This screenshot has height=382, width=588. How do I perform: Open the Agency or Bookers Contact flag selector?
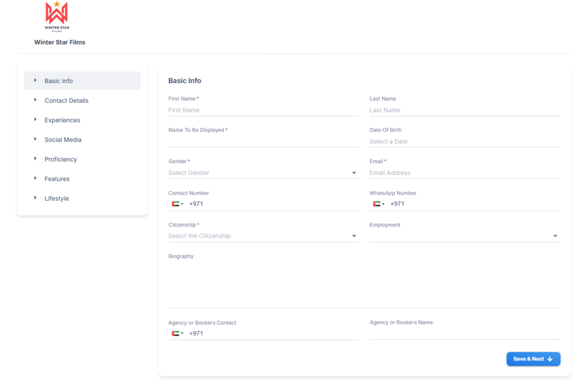click(x=177, y=334)
